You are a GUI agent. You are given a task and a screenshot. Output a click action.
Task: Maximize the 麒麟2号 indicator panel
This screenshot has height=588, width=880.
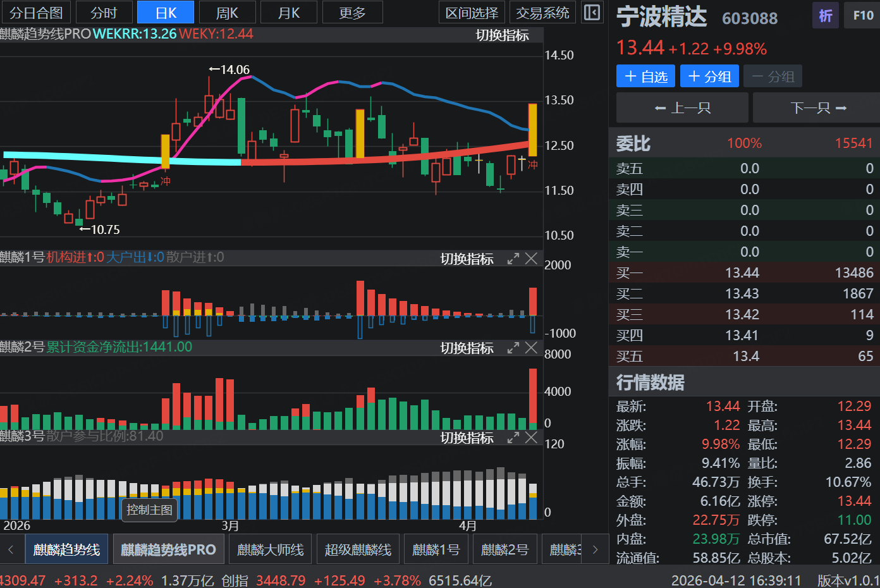coord(513,348)
